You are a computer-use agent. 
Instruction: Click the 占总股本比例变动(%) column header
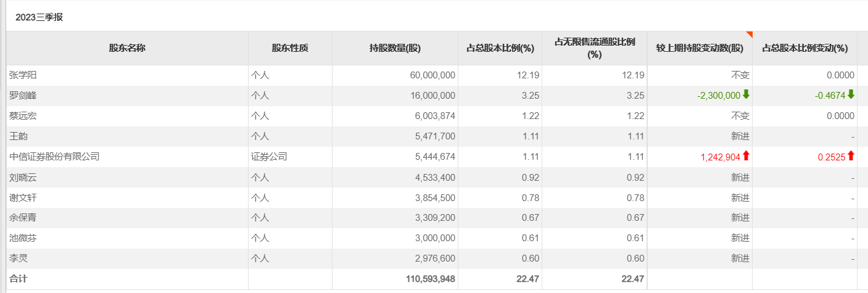(804, 48)
